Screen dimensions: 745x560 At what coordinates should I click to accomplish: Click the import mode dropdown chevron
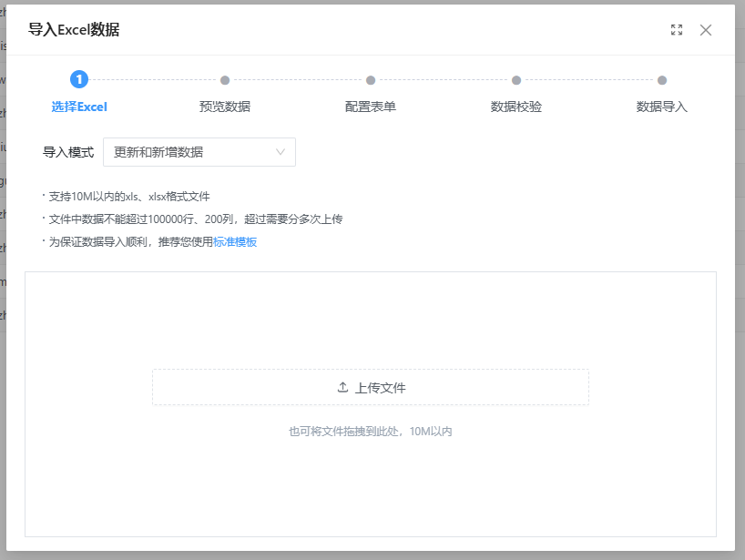(281, 152)
